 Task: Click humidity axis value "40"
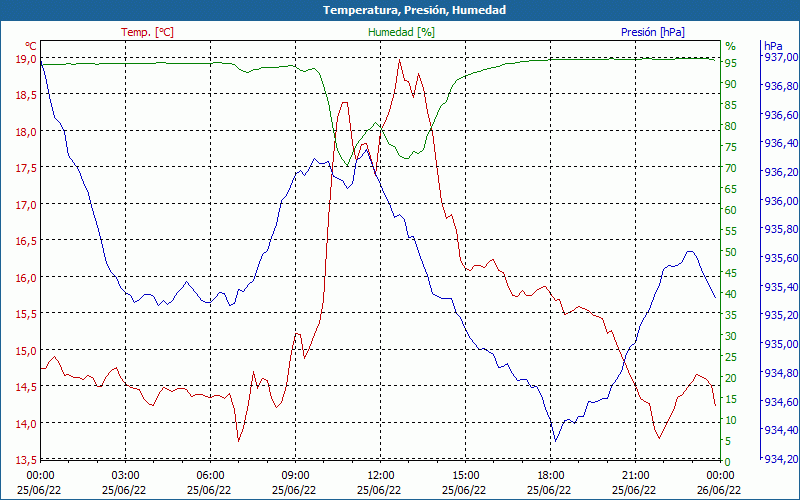(731, 294)
